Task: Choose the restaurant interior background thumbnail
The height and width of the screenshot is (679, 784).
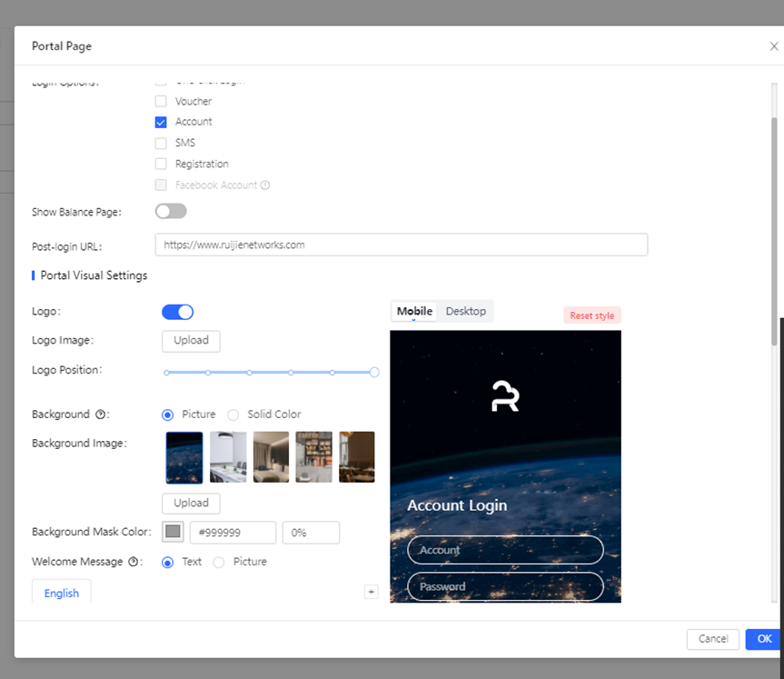Action: click(356, 457)
